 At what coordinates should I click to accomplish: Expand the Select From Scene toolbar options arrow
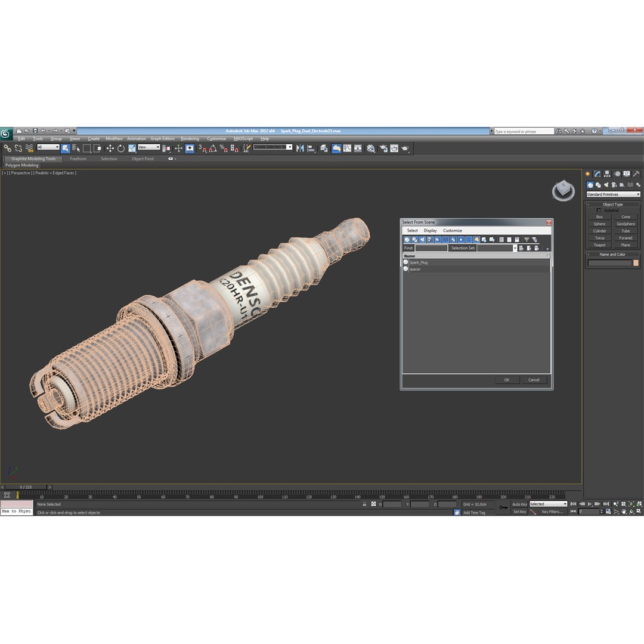coord(547,249)
